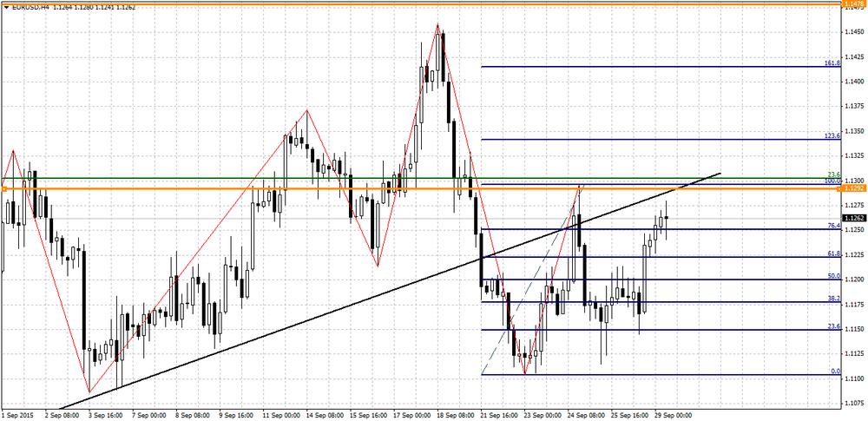
Task: Click the 24 Sep 08:00 time label
Action: pos(588,414)
